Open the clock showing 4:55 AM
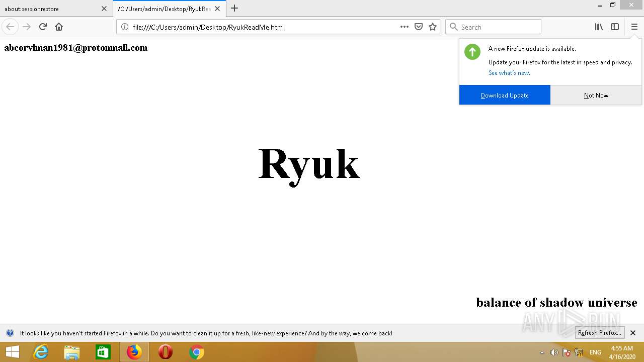 [x=622, y=352]
